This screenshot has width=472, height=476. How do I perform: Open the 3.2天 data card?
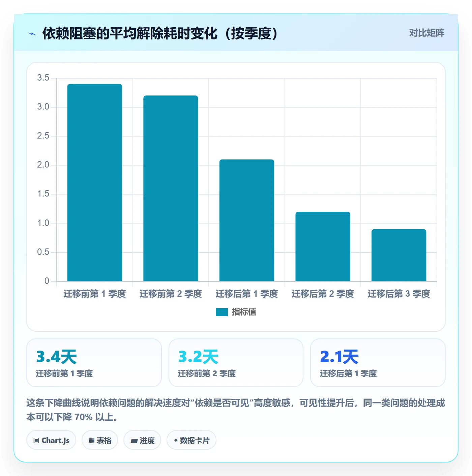pyautogui.click(x=236, y=363)
